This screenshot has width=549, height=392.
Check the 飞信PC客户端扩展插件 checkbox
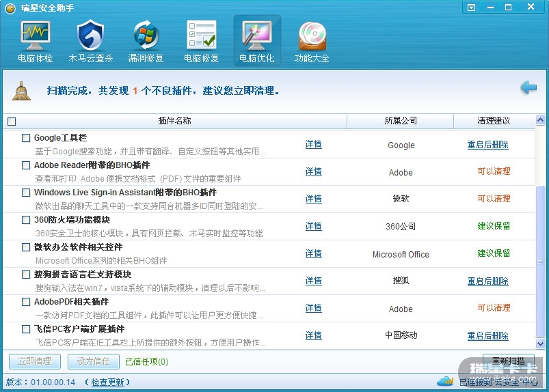[x=26, y=328]
